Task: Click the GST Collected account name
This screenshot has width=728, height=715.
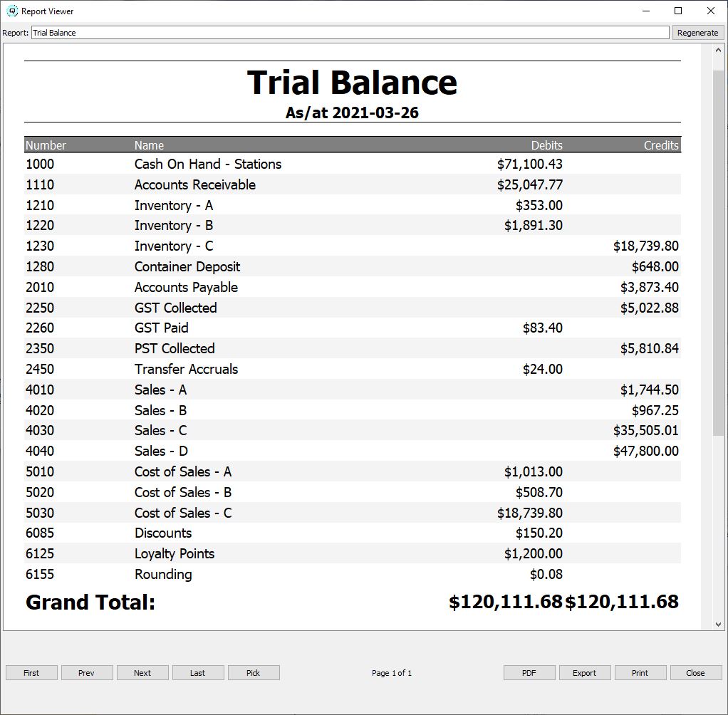Action: point(175,308)
